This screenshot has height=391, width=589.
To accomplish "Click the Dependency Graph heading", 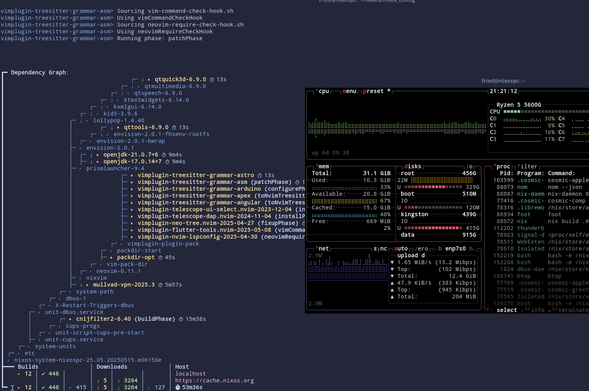I will click(39, 72).
